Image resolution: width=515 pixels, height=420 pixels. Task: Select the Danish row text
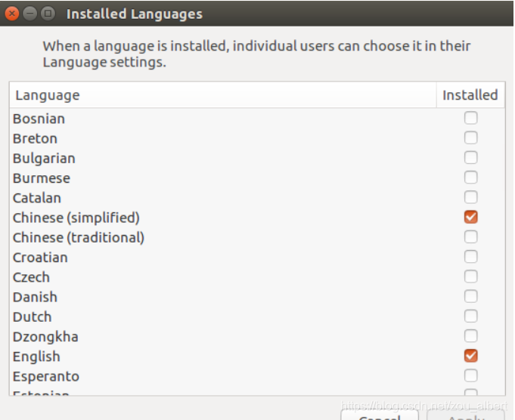[35, 297]
